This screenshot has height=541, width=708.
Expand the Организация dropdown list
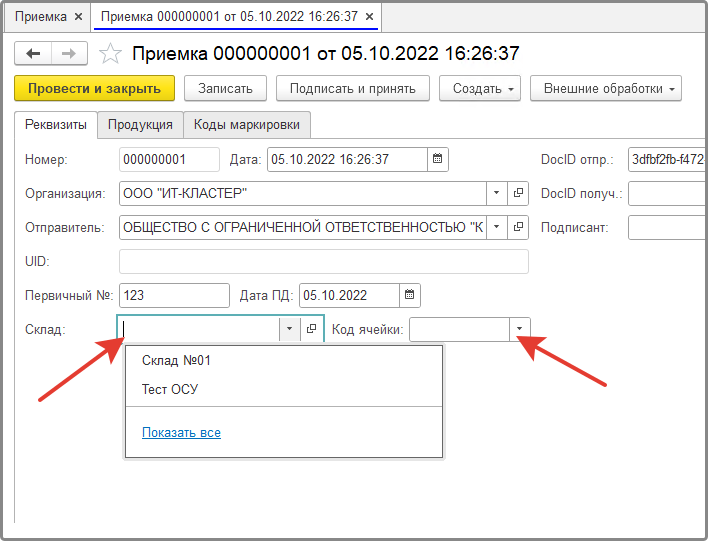[x=497, y=193]
